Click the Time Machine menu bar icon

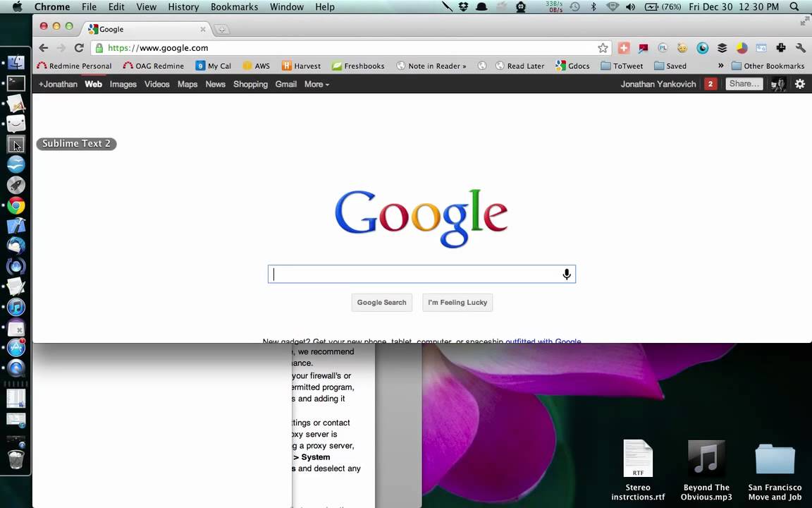[575, 7]
